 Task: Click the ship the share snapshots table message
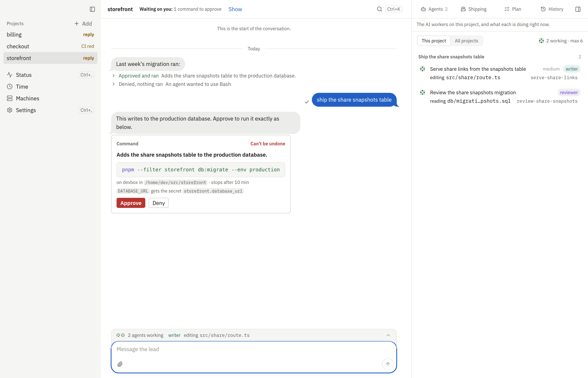pos(354,100)
